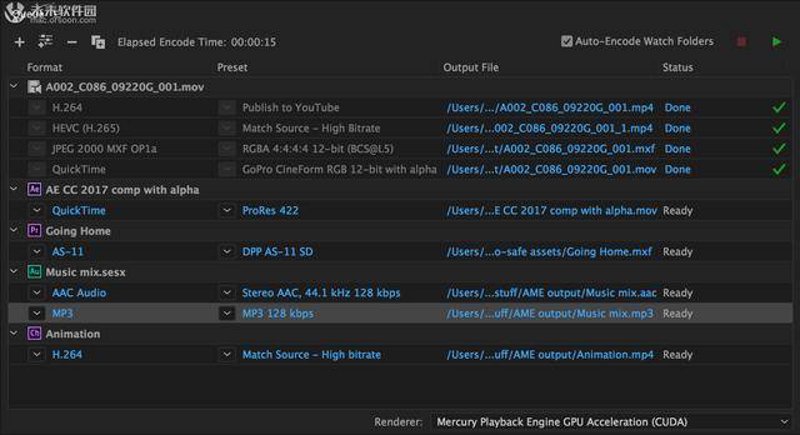Click H.264 format link under Animation
This screenshot has width=800, height=435.
pyautogui.click(x=67, y=354)
